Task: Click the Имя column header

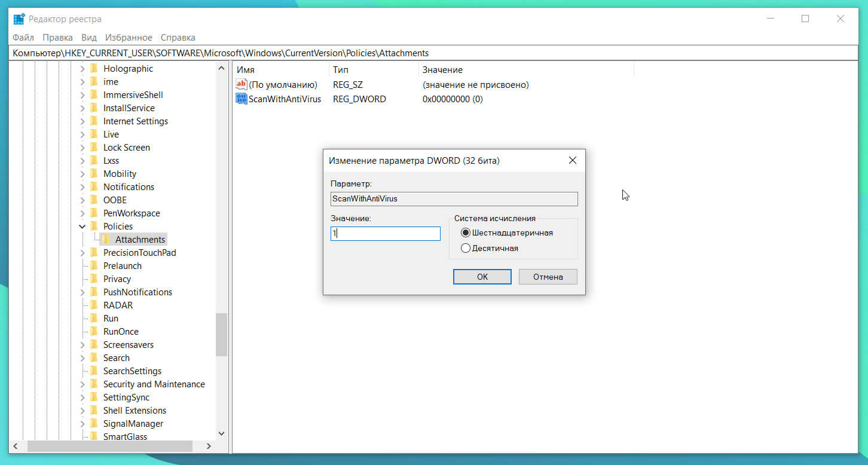Action: point(281,70)
